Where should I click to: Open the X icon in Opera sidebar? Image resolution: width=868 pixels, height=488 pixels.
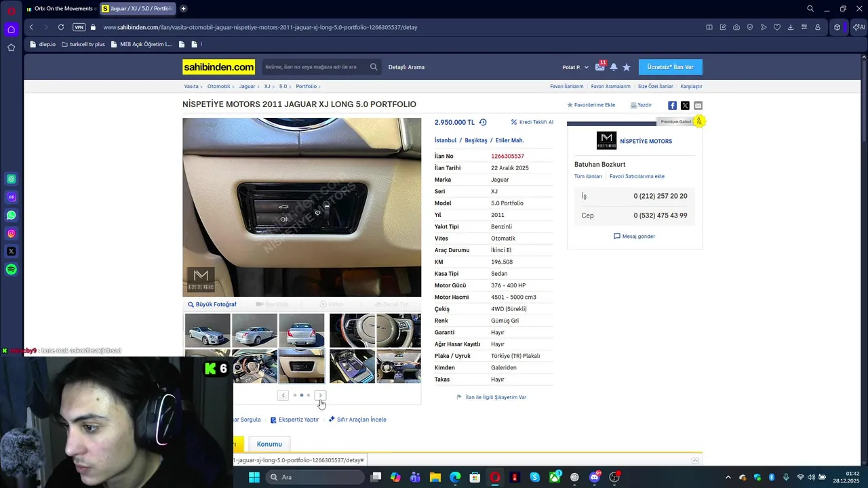12,251
